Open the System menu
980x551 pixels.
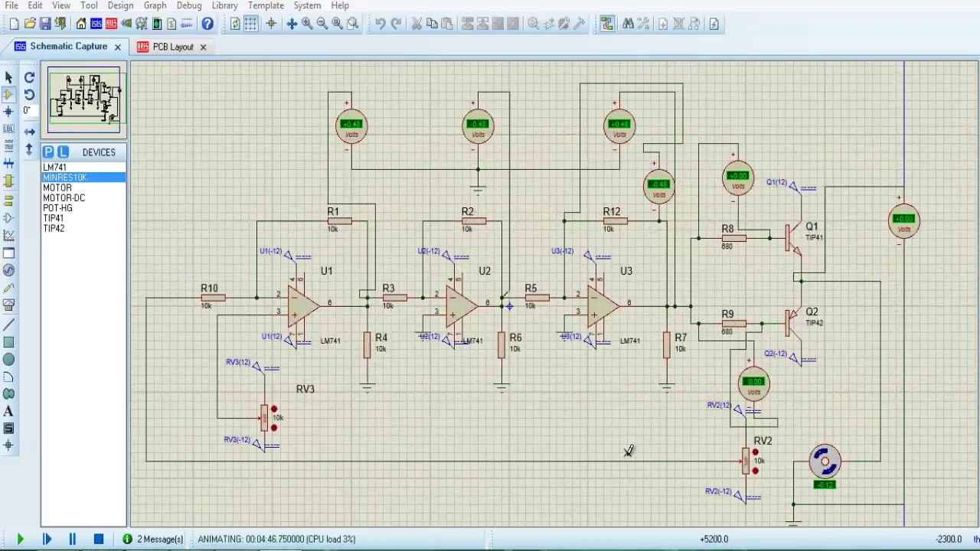[x=307, y=5]
